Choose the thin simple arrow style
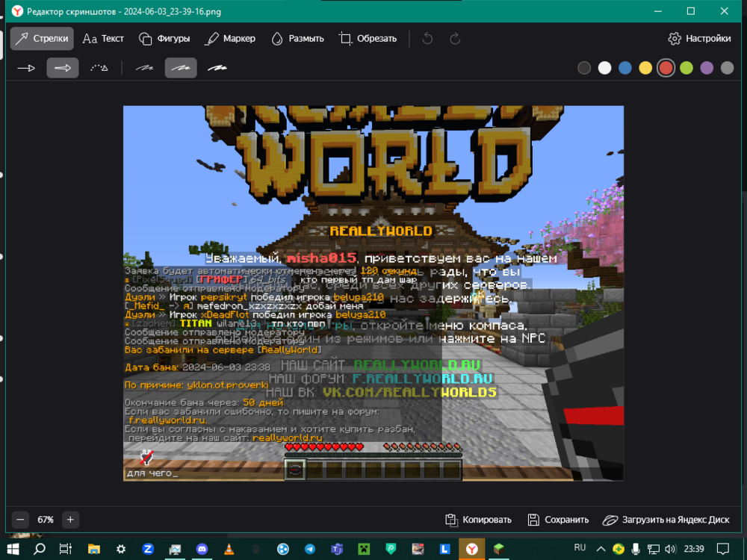Viewport: 747px width, 560px height. (26, 68)
